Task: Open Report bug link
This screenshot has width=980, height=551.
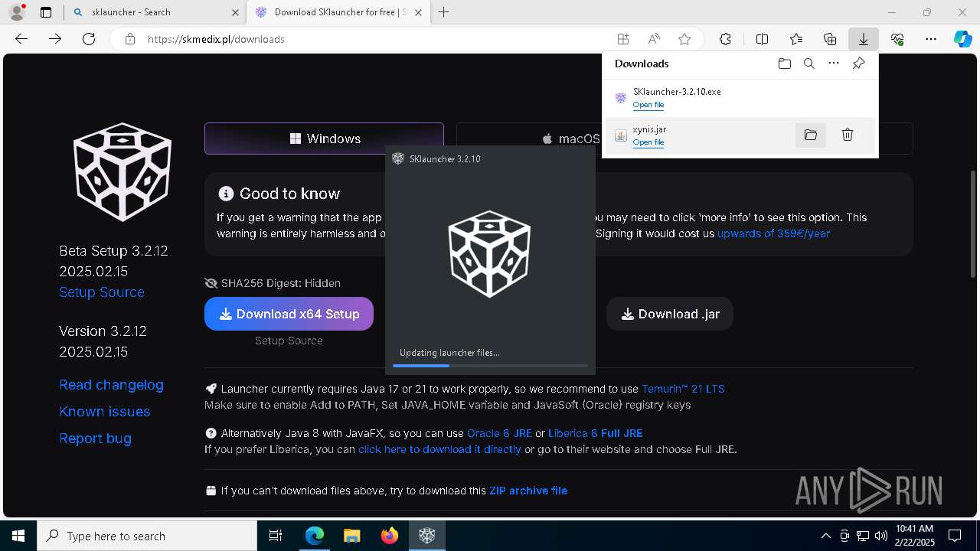Action: pyautogui.click(x=95, y=439)
